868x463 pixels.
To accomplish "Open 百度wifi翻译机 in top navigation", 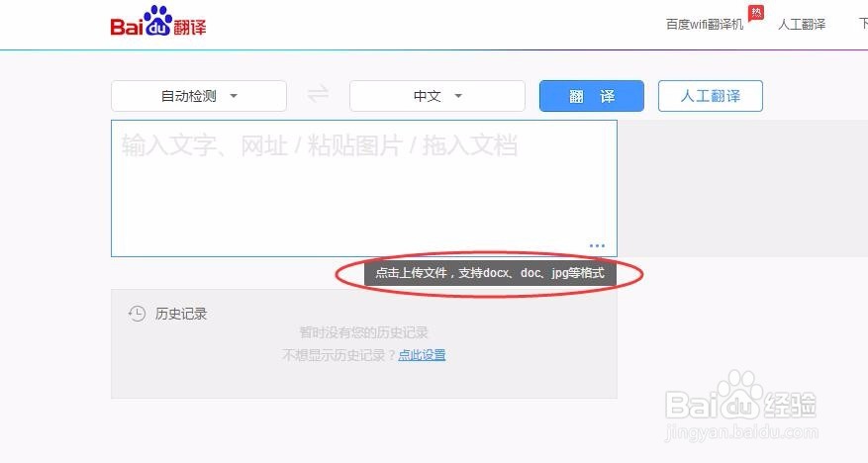I will click(704, 25).
